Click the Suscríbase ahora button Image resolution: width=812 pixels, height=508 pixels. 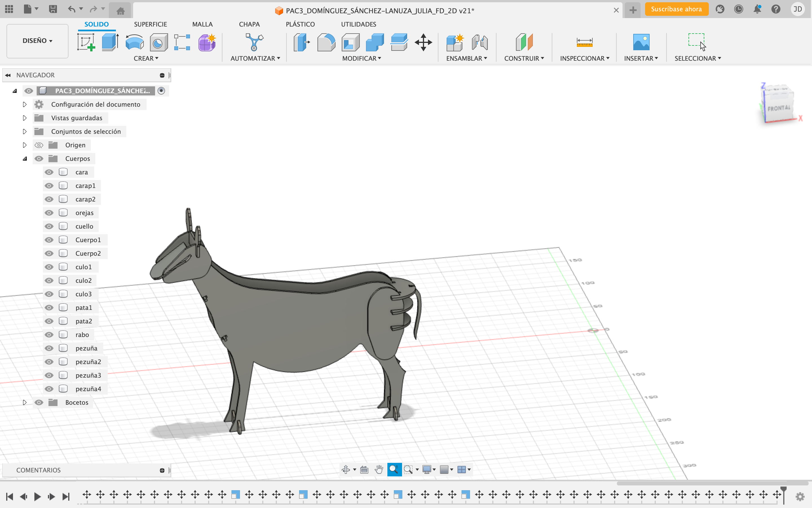pos(676,9)
